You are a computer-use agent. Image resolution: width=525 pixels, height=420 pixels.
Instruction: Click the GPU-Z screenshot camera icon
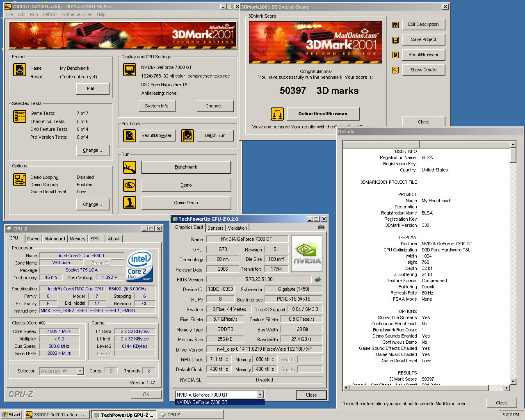[321, 227]
